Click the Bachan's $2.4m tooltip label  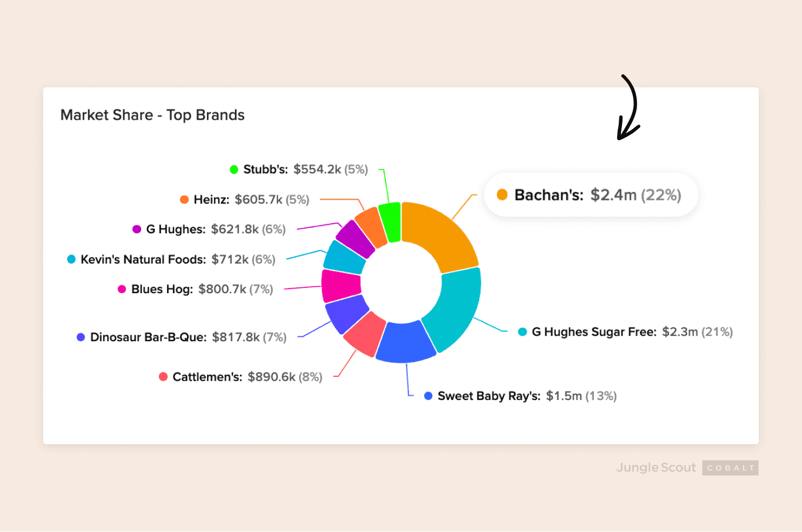(598, 195)
